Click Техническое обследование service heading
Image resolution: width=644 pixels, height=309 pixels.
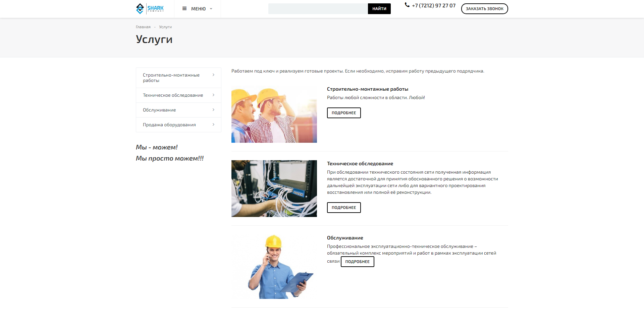(x=360, y=164)
